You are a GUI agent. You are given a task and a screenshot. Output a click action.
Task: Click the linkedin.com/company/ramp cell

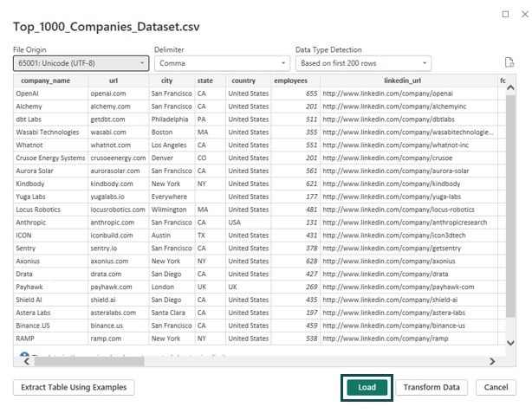[408, 339]
